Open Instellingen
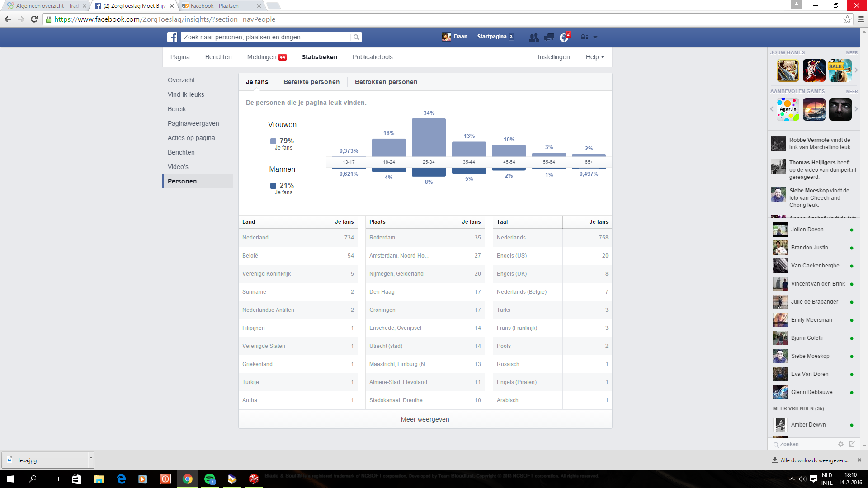 (554, 57)
